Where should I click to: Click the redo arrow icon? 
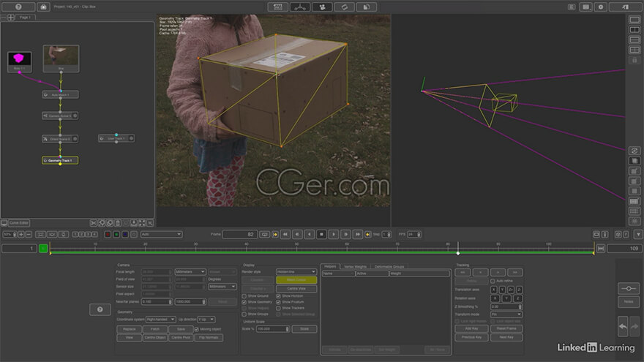(x=634, y=327)
